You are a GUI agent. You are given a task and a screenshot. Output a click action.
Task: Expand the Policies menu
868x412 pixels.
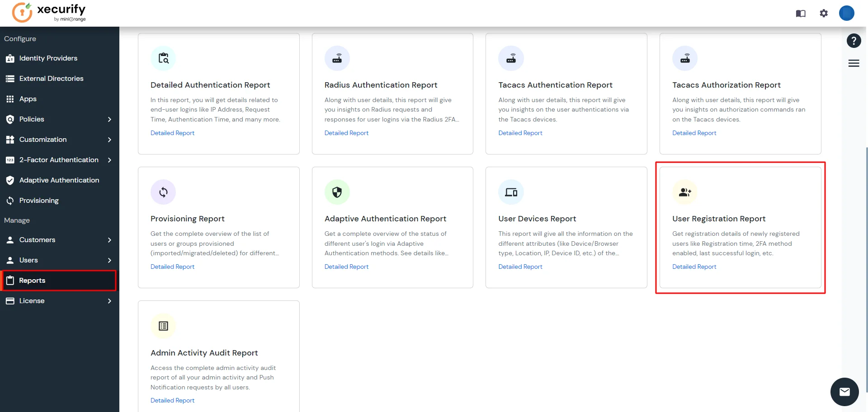click(x=31, y=119)
